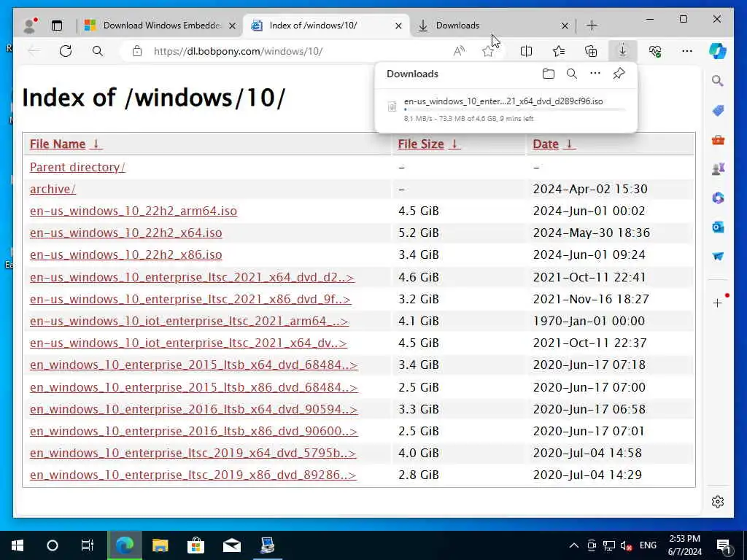
Task: Download enterprise 2016 ltsb x64 link
Action: pyautogui.click(x=193, y=409)
